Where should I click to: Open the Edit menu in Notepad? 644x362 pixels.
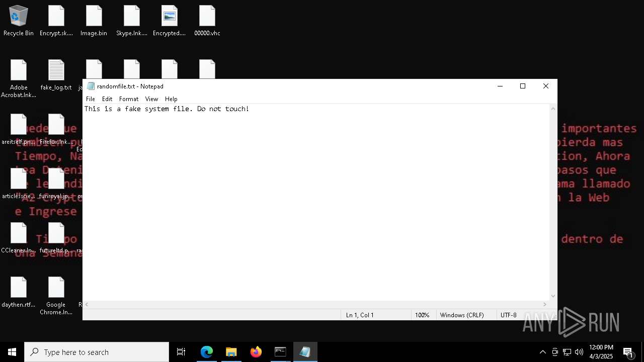107,99
